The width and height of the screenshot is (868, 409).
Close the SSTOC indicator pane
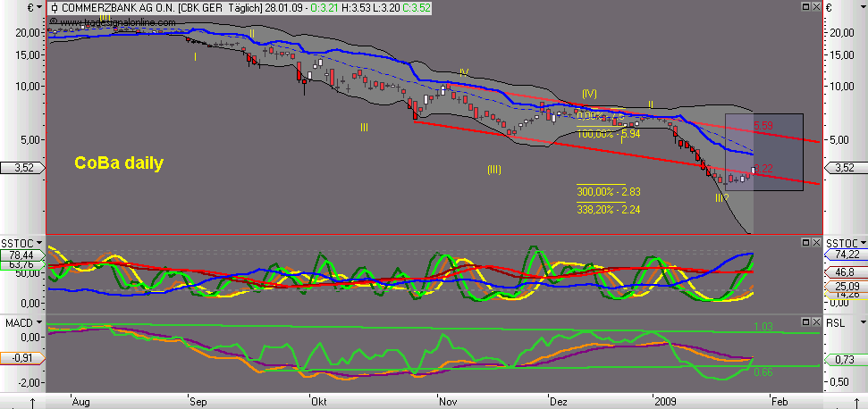(x=816, y=242)
